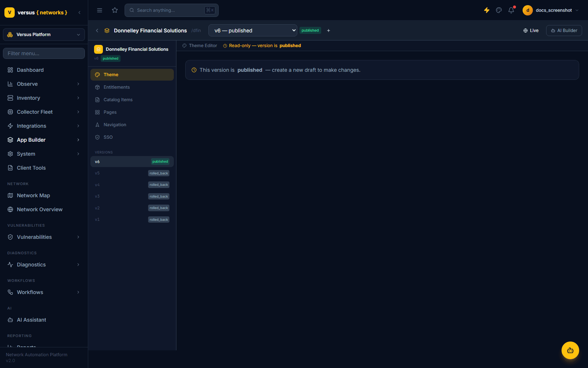Click the floating AI bot button
This screenshot has width=588, height=368.
[570, 350]
